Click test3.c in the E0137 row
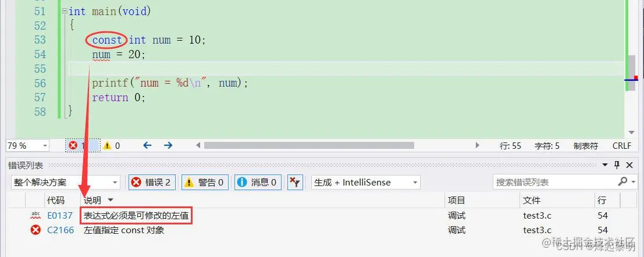644x257 pixels. point(537,216)
